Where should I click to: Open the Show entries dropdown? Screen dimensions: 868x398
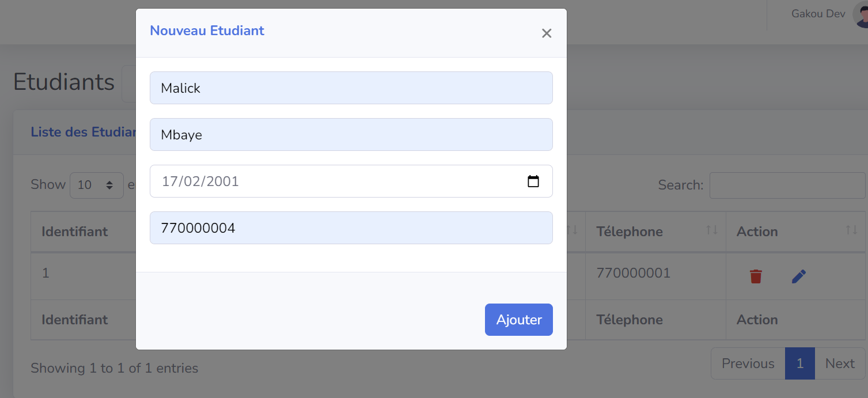(96, 185)
